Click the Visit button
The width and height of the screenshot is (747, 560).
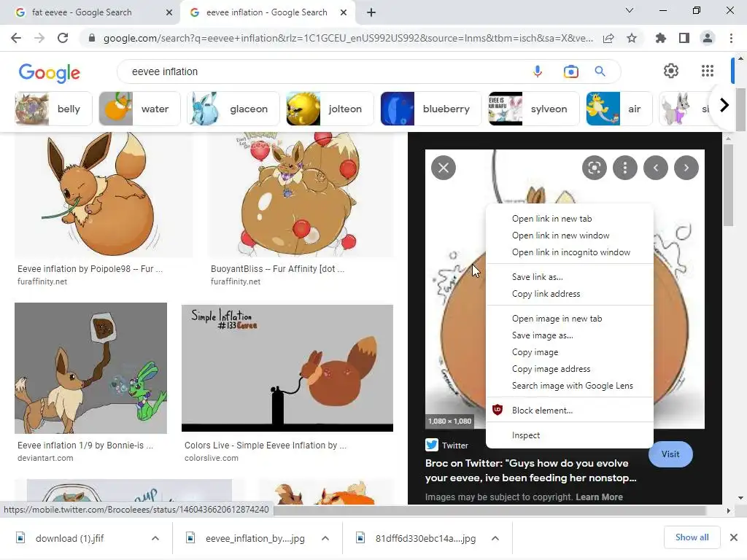(670, 454)
